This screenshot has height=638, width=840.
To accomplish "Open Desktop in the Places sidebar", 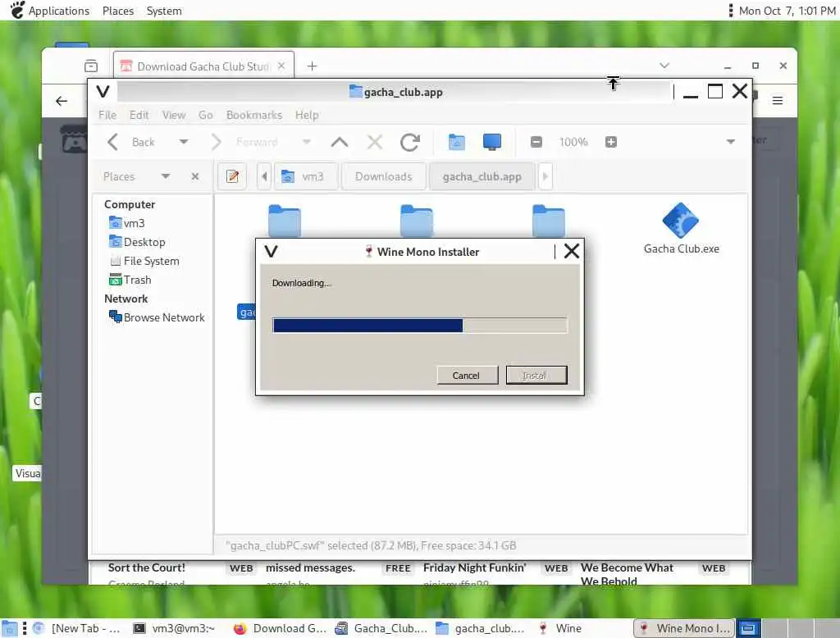I will (137, 242).
